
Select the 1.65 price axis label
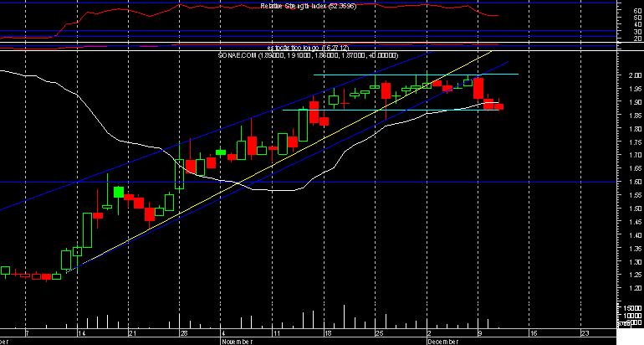coord(636,168)
